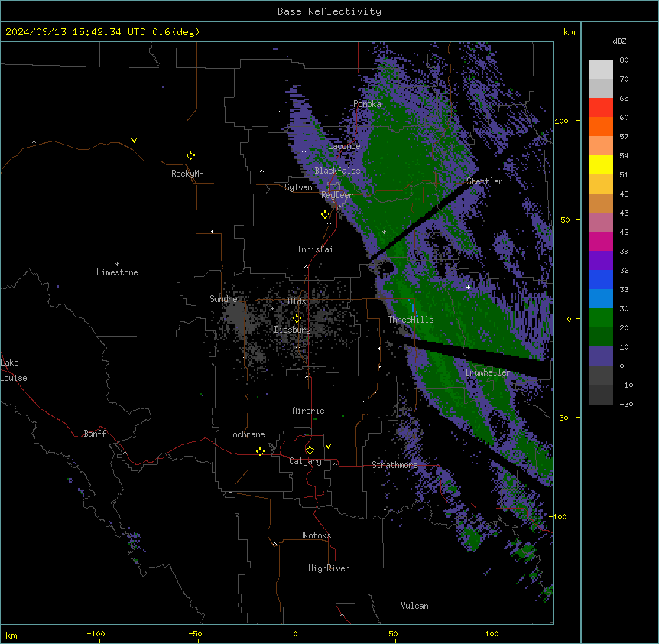Click the purple 39 dBZ legend swatch
Viewport: 659px width, 644px height.
pyautogui.click(x=601, y=260)
